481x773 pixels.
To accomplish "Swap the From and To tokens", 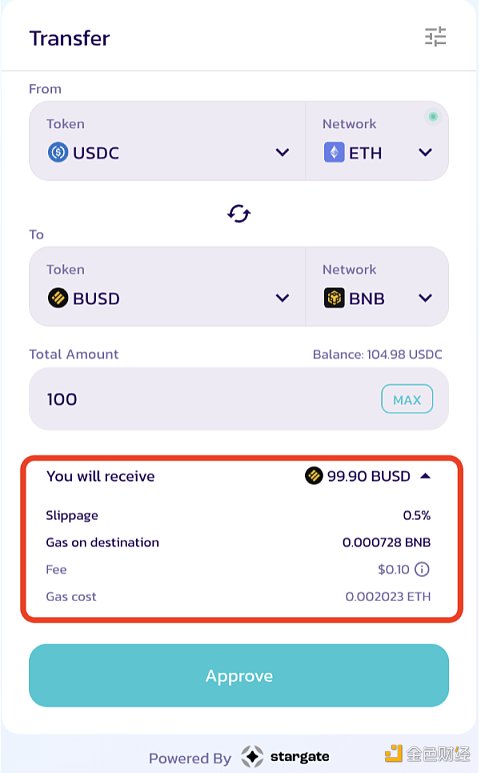I will point(239,214).
